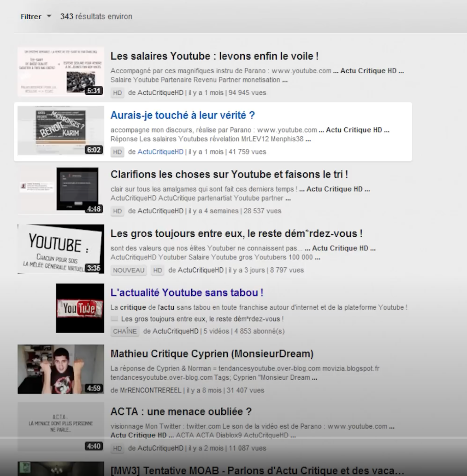Click the 4:40 duration badge
This screenshot has height=476, width=467.
[94, 446]
